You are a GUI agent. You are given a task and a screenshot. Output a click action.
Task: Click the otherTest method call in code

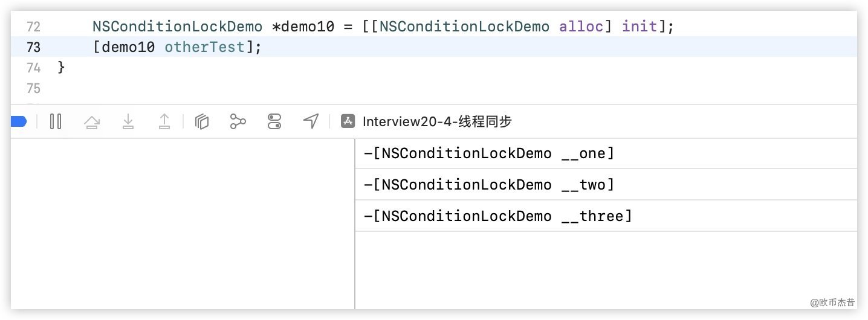[x=204, y=47]
